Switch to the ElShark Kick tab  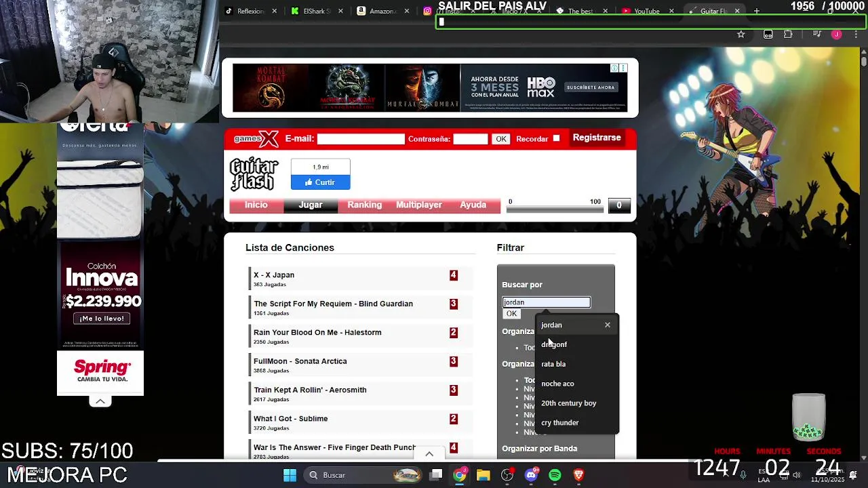pos(317,11)
